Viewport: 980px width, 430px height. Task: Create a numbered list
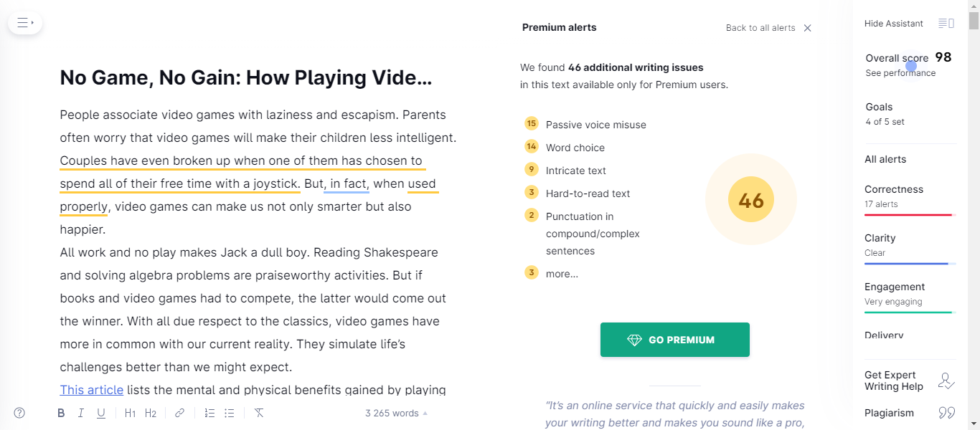click(209, 413)
